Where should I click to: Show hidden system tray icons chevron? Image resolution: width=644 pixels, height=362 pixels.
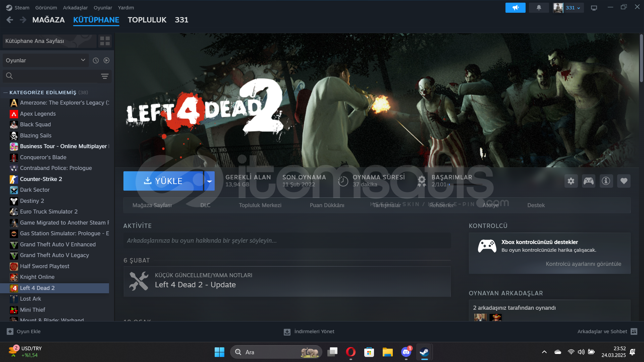tap(544, 352)
